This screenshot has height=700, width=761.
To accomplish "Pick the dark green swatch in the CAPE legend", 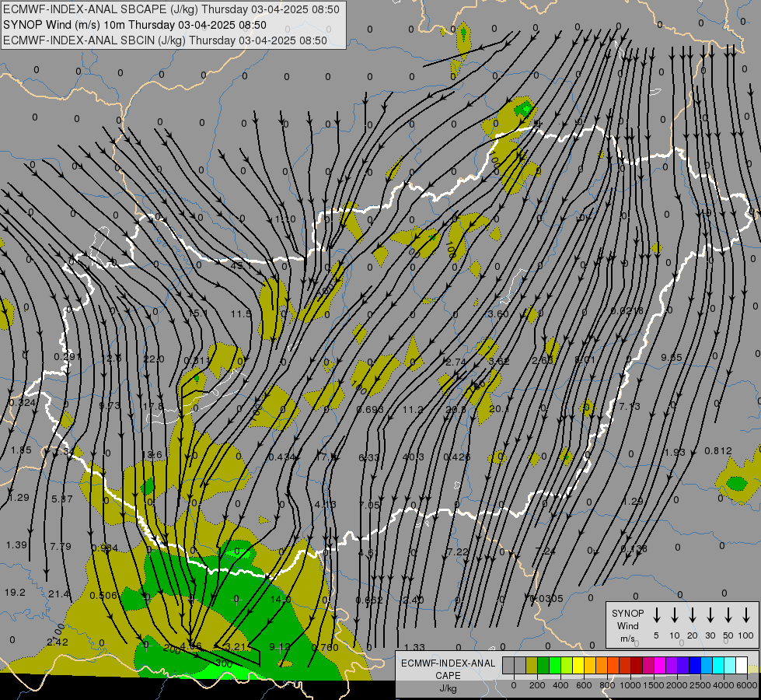I will pos(543,666).
